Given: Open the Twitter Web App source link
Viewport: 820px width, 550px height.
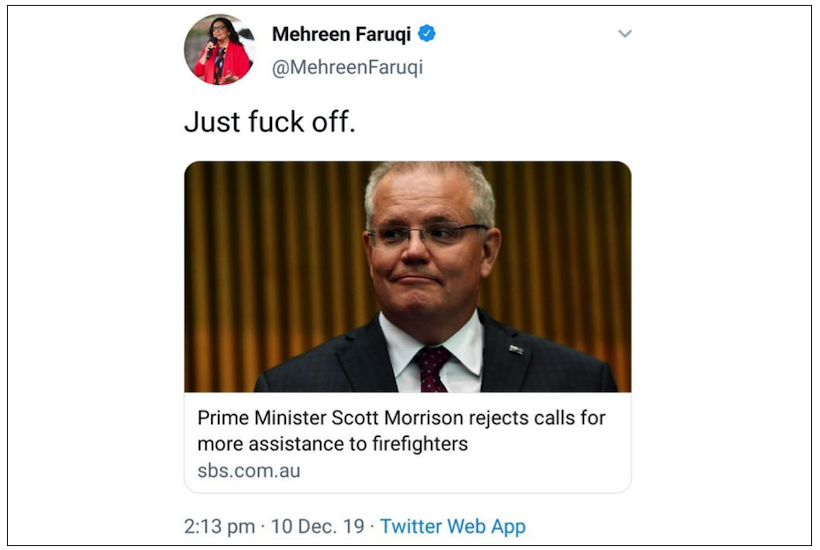Looking at the screenshot, I should (453, 526).
